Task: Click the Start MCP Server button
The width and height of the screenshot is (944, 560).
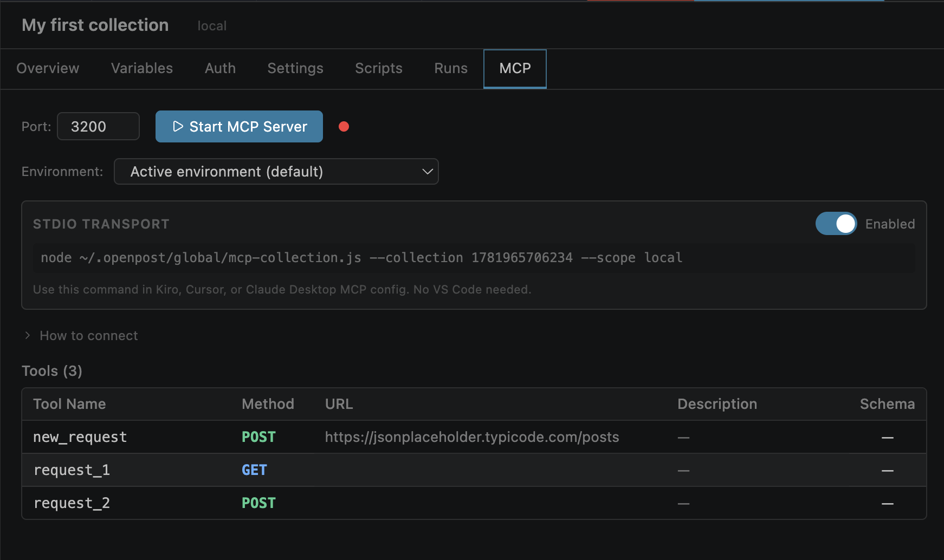Action: [239, 127]
